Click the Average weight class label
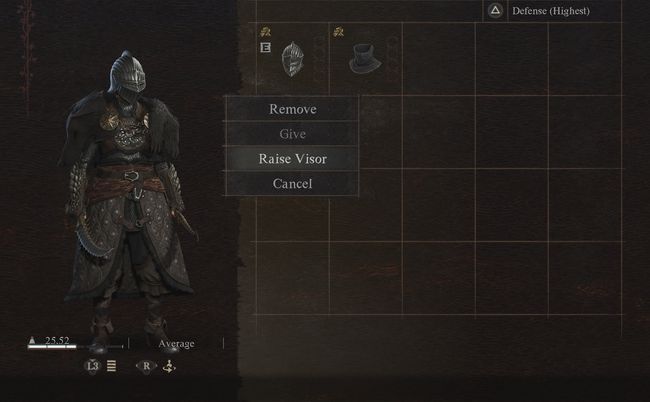 point(176,344)
